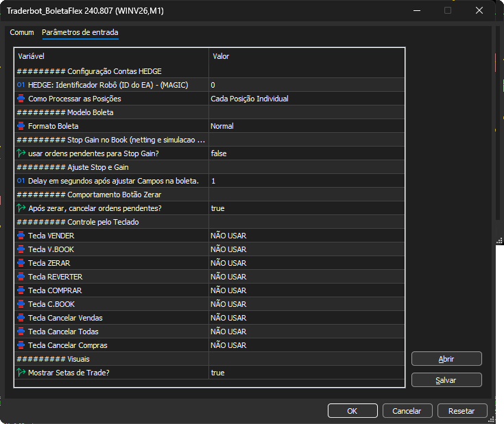This screenshot has width=504, height=424.
Task: Open the Cada Posição Individual value dropdown
Action: [x=307, y=99]
